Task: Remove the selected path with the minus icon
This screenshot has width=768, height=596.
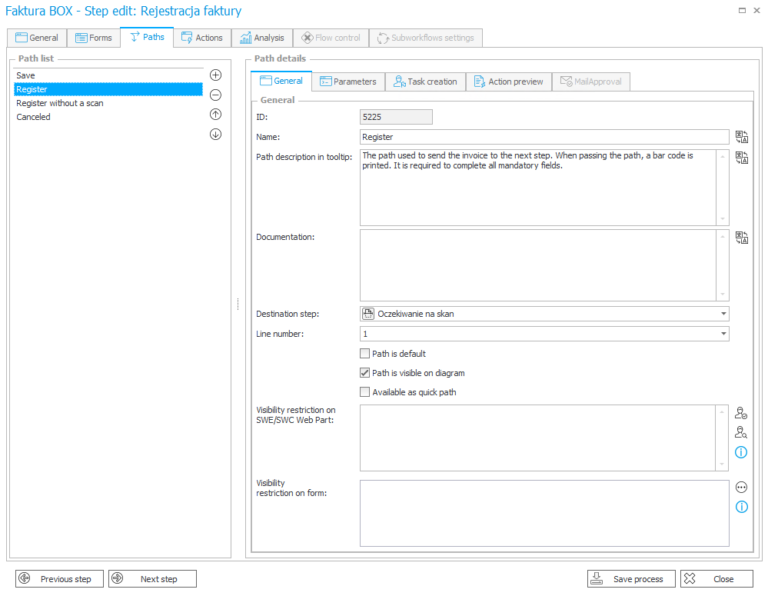Action: click(x=216, y=95)
